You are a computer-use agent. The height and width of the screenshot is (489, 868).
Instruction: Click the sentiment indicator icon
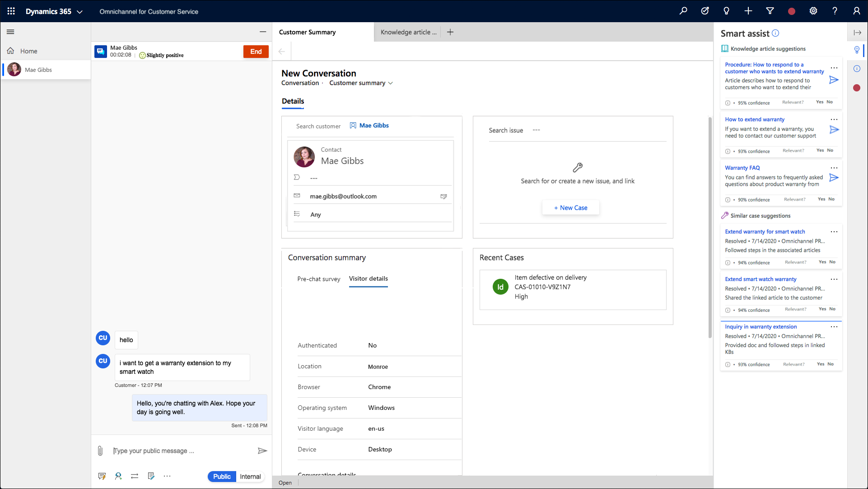(x=142, y=56)
